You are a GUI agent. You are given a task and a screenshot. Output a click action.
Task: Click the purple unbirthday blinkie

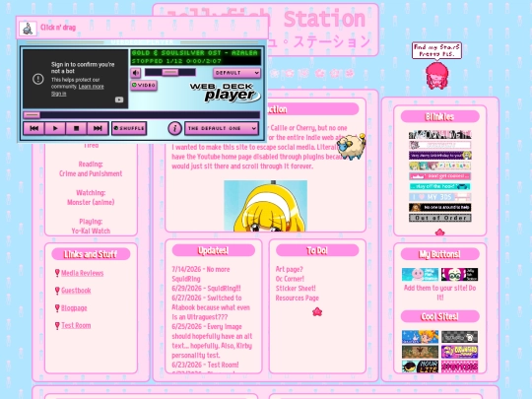click(440, 156)
